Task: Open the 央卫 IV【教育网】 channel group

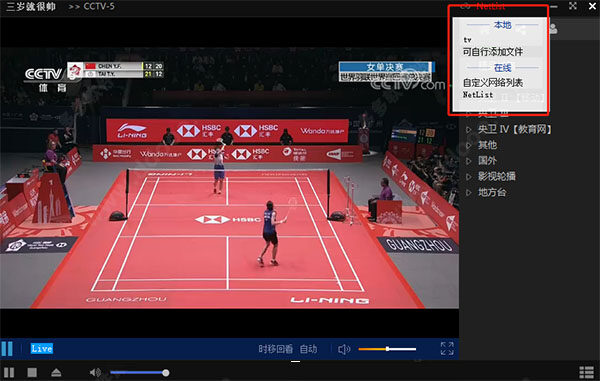Action: click(514, 129)
